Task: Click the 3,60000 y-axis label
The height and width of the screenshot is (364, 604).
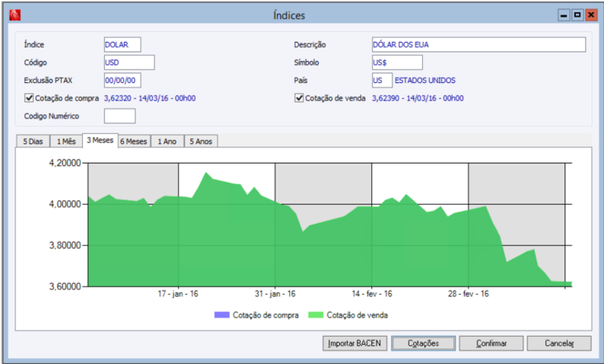Action: coord(65,287)
